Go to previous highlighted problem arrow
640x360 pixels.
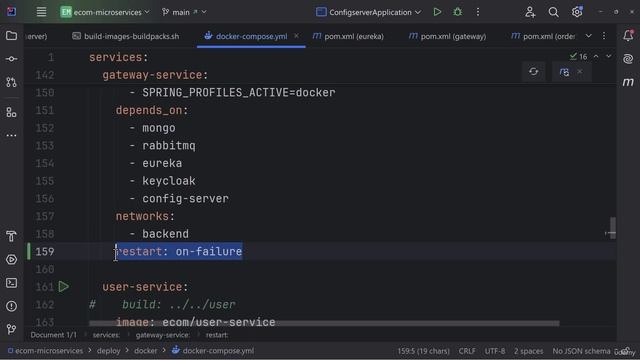click(x=596, y=56)
